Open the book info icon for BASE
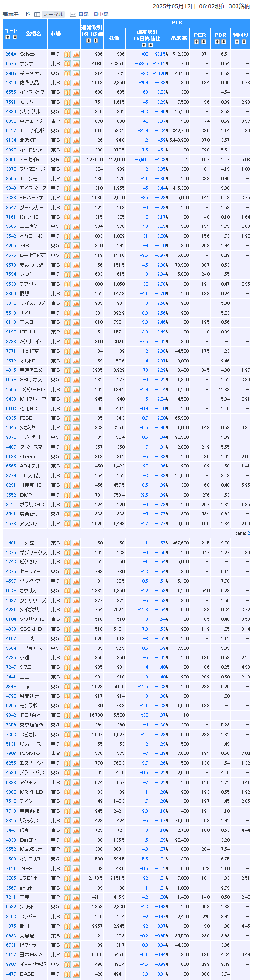The width and height of the screenshot is (253, 980). [68, 974]
